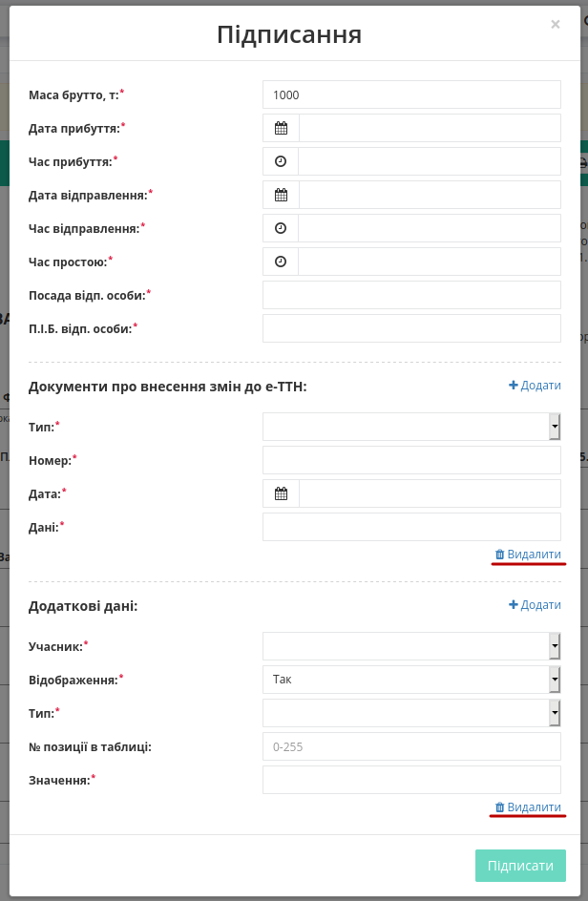Viewport: 588px width, 901px height.
Task: Open calendar icon for Дата відправлення
Action: tap(281, 195)
